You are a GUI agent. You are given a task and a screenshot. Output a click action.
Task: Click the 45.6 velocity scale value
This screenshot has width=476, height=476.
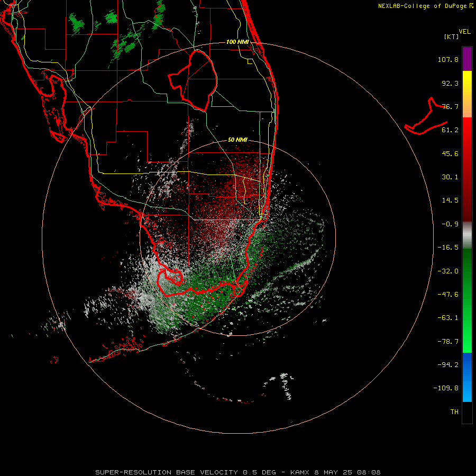pyautogui.click(x=450, y=153)
